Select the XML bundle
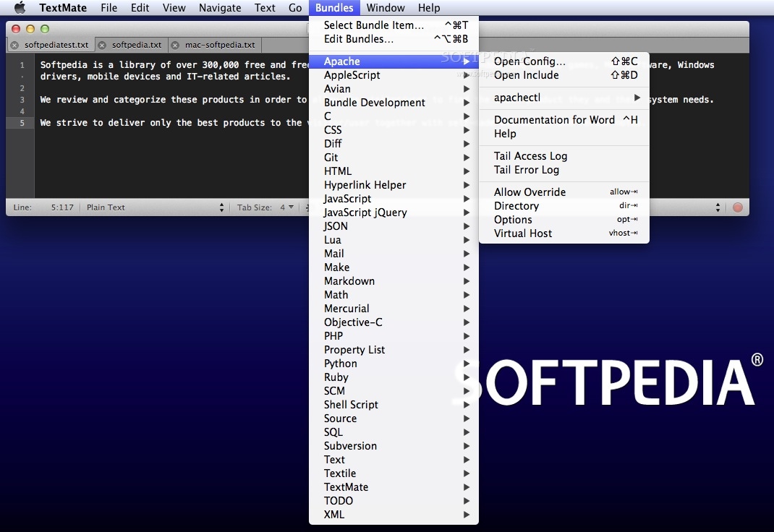Viewport: 774px width, 532px height. tap(394, 514)
